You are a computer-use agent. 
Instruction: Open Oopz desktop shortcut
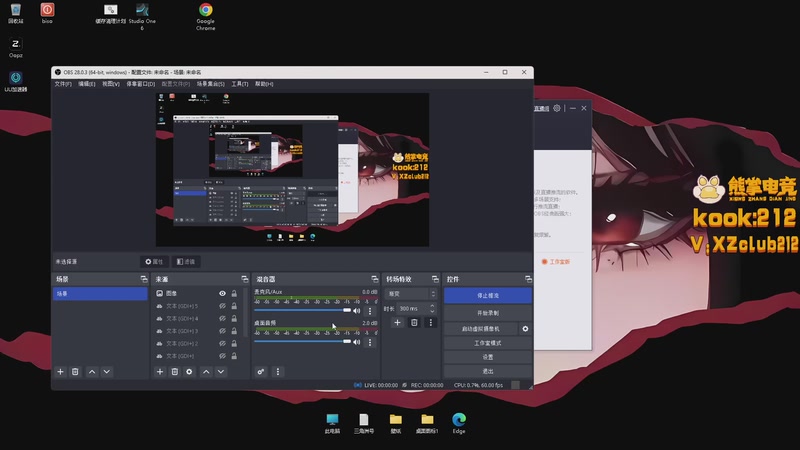[15, 48]
